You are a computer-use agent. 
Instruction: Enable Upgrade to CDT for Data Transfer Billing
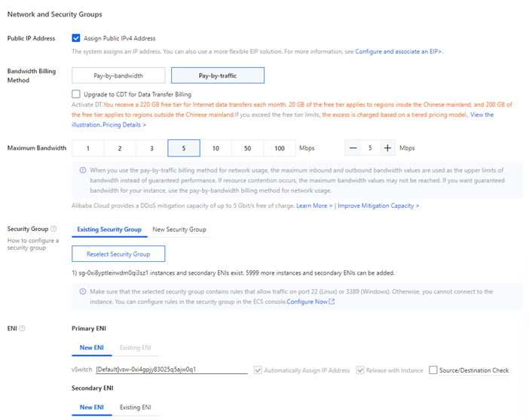pos(76,94)
